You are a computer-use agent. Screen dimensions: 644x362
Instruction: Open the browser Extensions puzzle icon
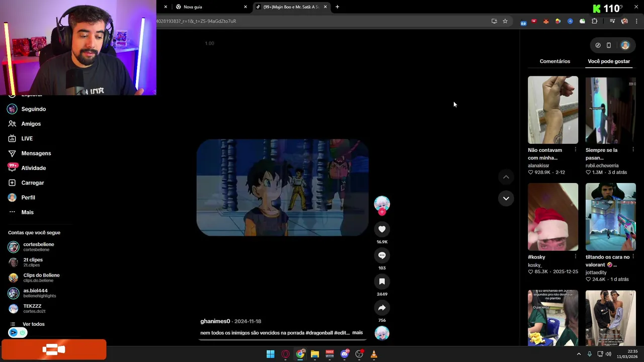tap(595, 21)
